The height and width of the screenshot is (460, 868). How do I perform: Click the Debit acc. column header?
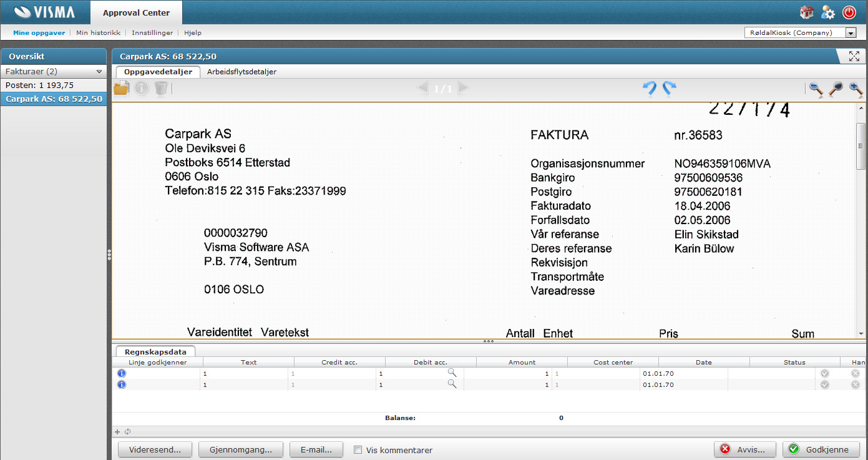pyautogui.click(x=431, y=362)
